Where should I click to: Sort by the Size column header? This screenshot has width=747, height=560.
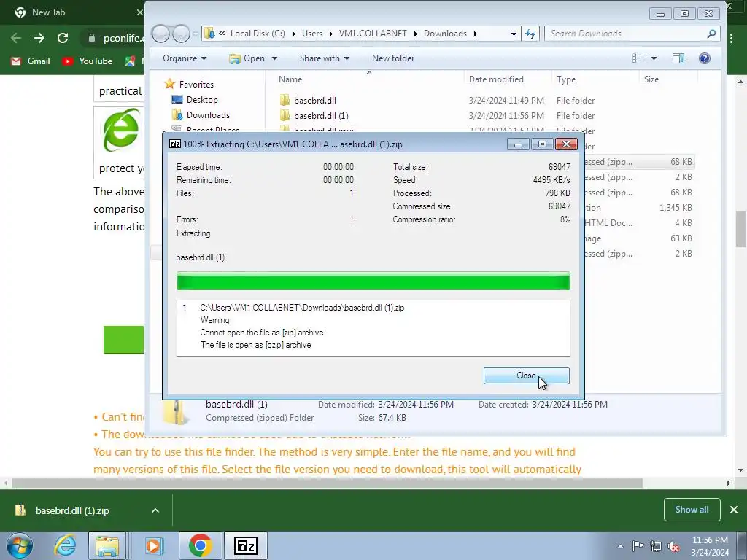click(668, 79)
